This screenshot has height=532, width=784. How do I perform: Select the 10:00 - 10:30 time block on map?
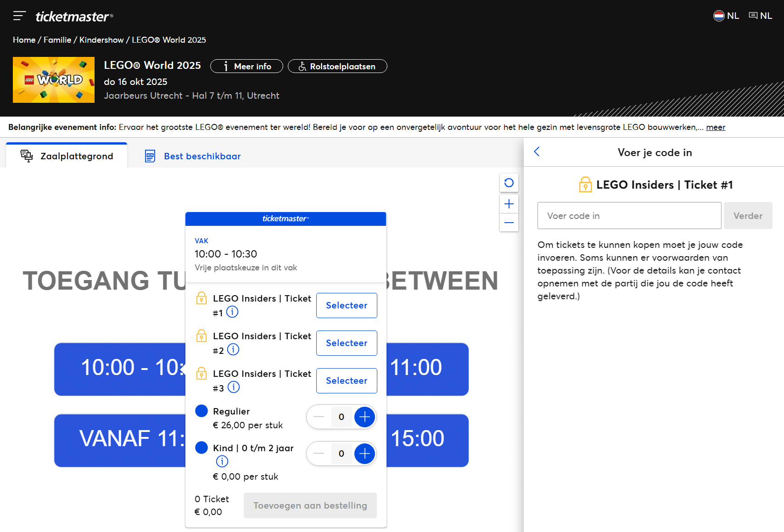pyautogui.click(x=120, y=369)
